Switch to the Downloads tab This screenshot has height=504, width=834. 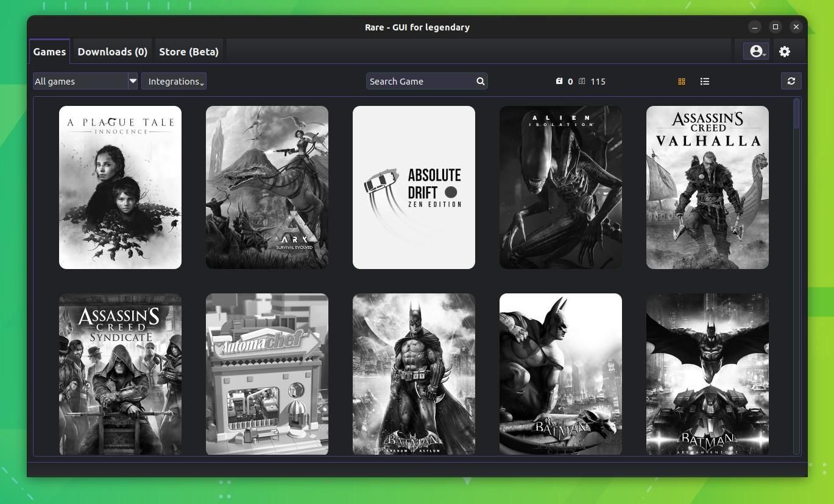(x=112, y=52)
